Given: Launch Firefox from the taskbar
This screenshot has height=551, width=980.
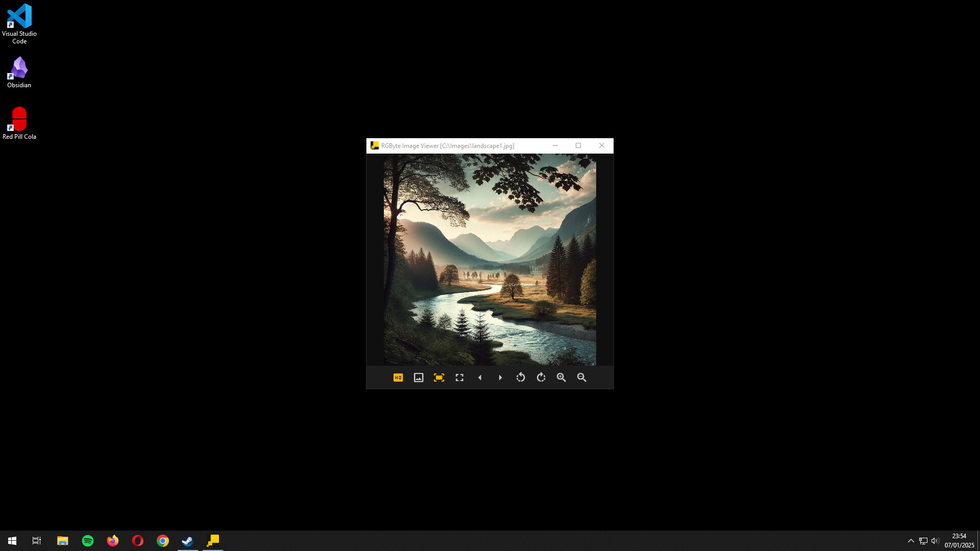Looking at the screenshot, I should 112,540.
